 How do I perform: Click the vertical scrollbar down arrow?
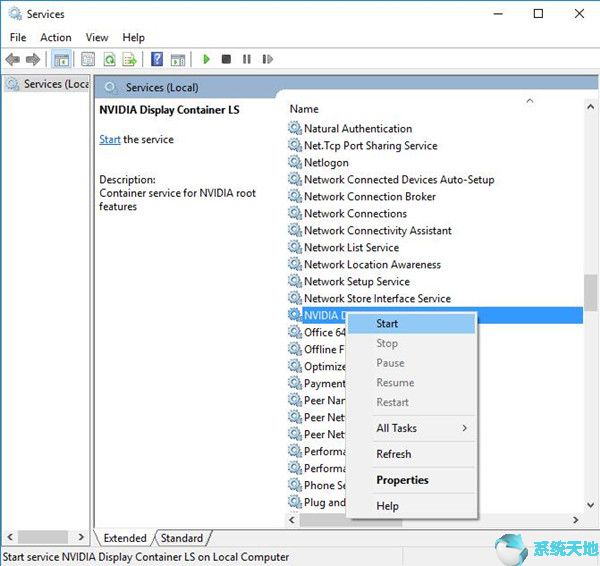590,505
